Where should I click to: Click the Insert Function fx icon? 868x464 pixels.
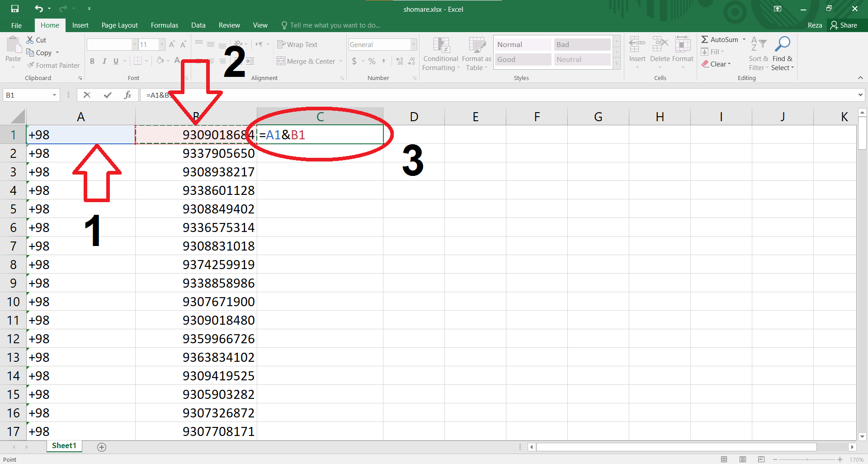point(127,95)
